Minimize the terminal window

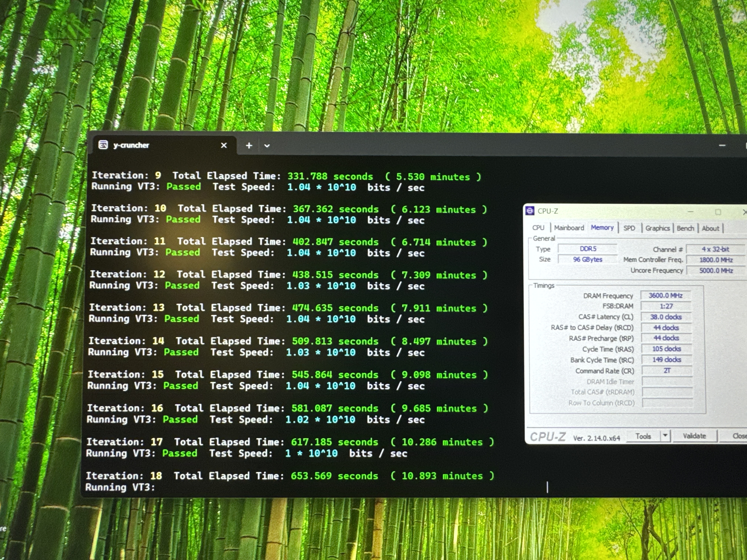[722, 146]
